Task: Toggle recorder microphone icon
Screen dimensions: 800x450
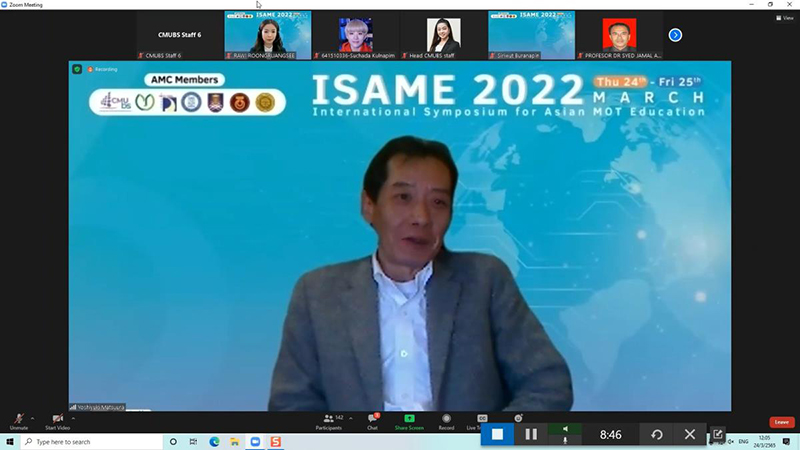Action: [565, 440]
